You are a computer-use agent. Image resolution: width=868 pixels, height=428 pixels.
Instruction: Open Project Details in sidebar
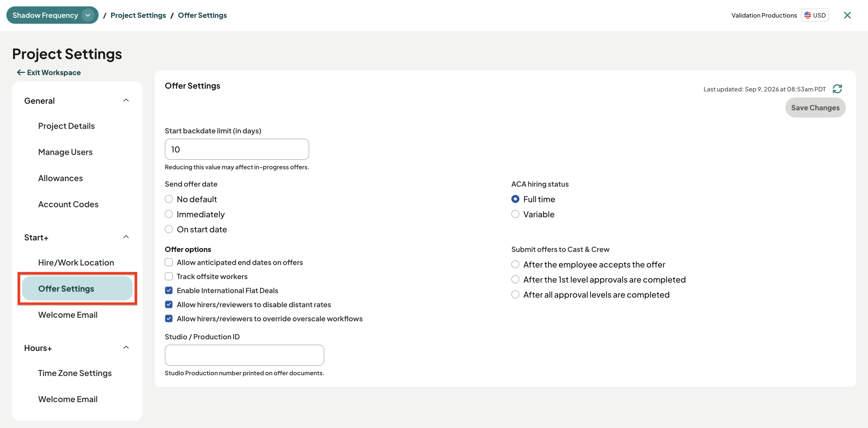pyautogui.click(x=66, y=126)
